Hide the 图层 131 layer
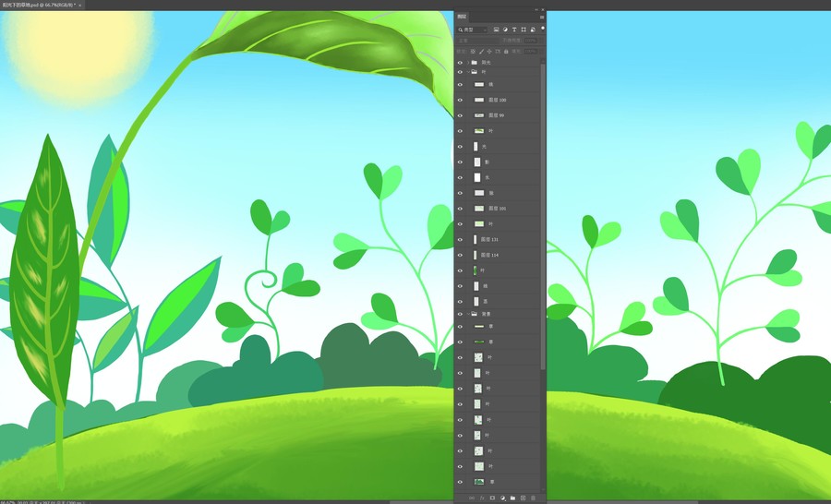This screenshot has height=504, width=831. [460, 240]
